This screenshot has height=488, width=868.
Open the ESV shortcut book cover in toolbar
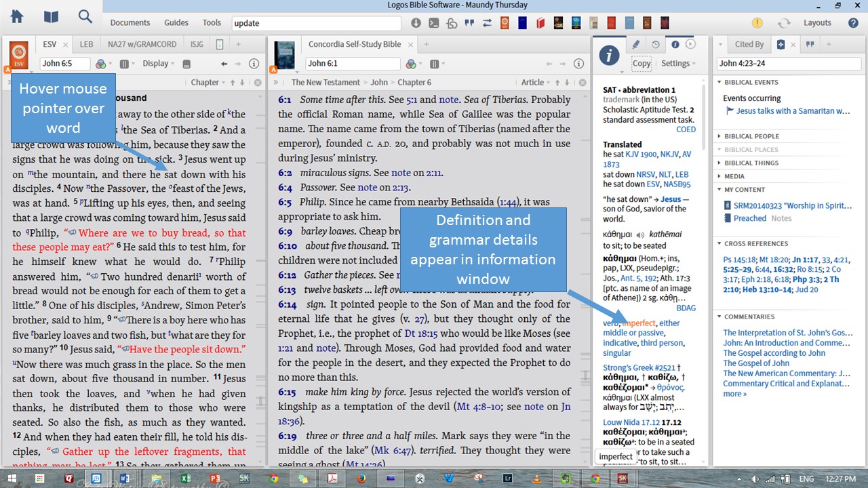tap(505, 22)
